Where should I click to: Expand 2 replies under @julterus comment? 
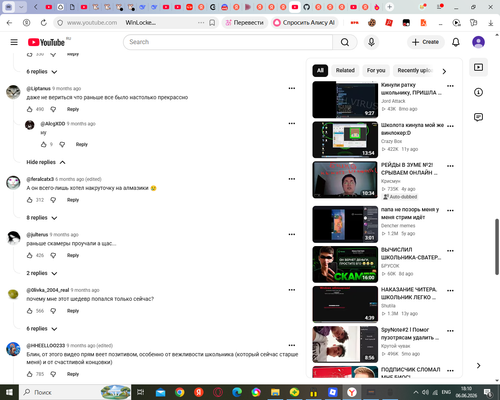[x=42, y=273]
